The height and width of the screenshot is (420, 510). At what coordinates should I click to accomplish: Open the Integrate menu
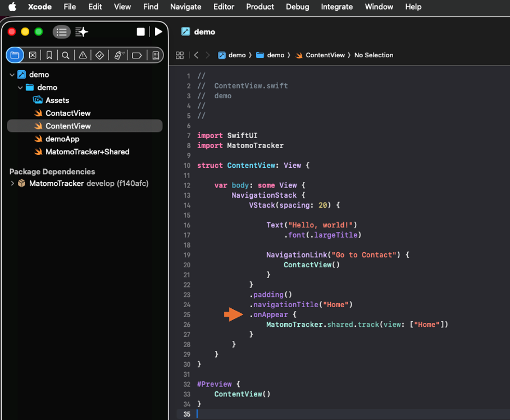336,7
